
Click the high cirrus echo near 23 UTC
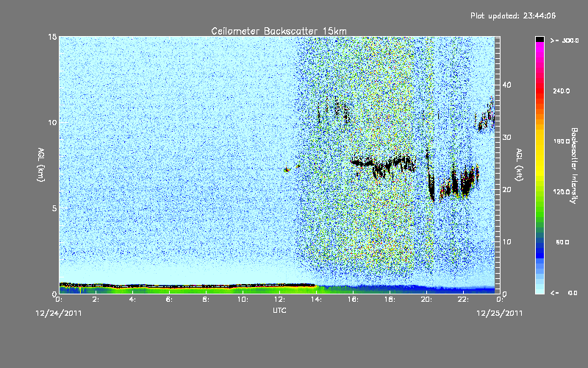487,115
